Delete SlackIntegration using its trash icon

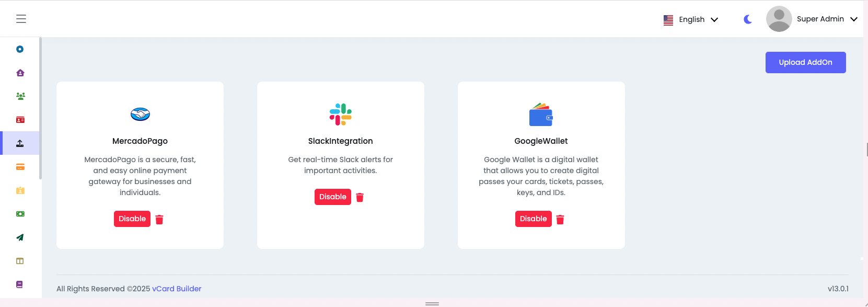point(360,197)
